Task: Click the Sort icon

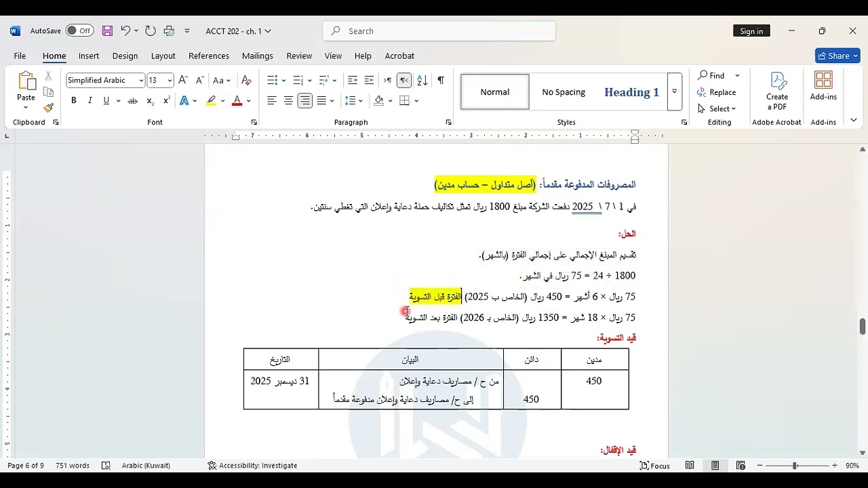Action: 422,80
